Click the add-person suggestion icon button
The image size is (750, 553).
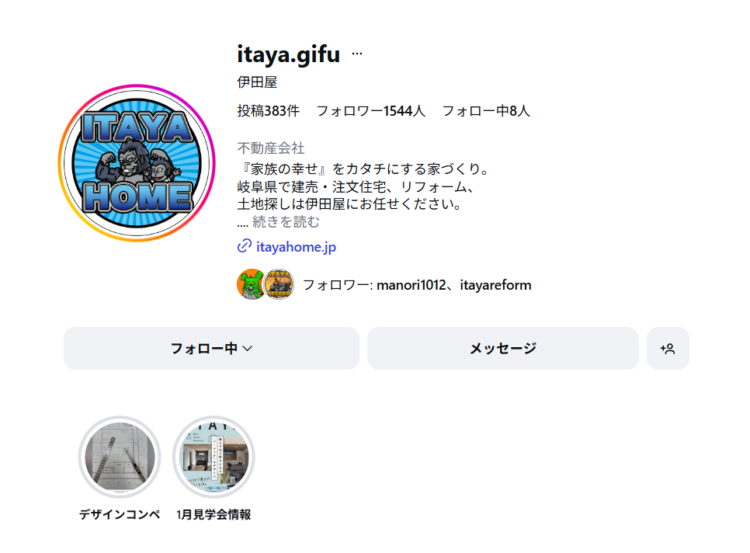tap(668, 348)
